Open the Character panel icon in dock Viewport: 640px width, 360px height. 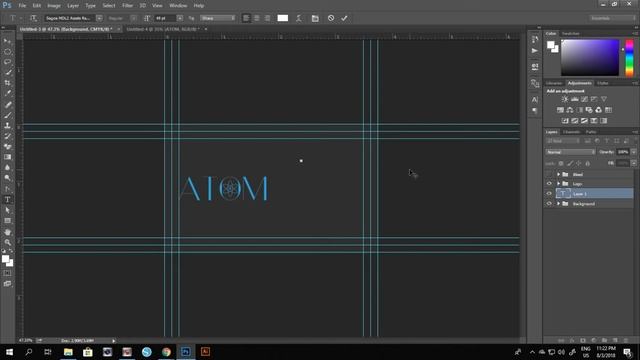tap(535, 100)
